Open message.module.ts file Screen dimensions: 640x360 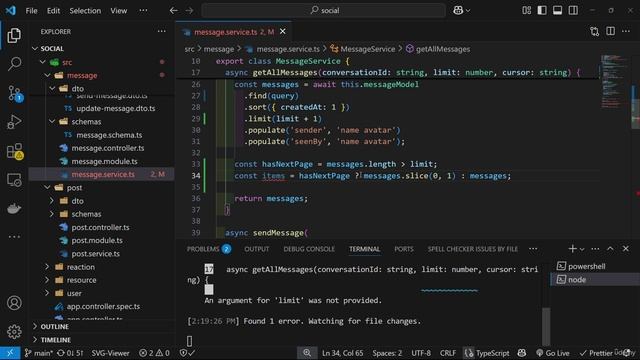click(104, 162)
